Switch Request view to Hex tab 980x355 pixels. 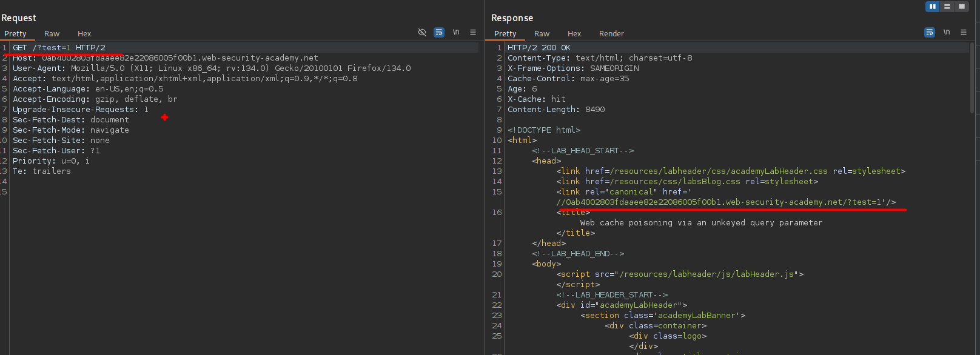tap(84, 34)
